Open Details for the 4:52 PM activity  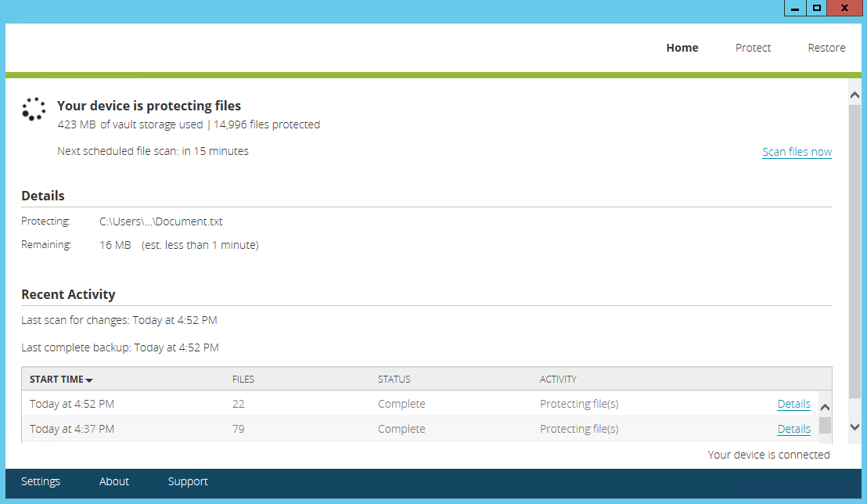(x=793, y=404)
